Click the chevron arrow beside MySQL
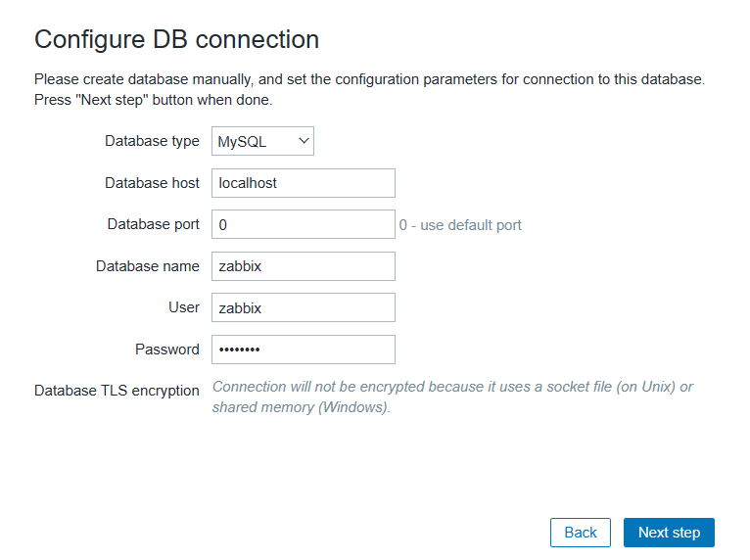The width and height of the screenshot is (750, 560). [x=303, y=141]
